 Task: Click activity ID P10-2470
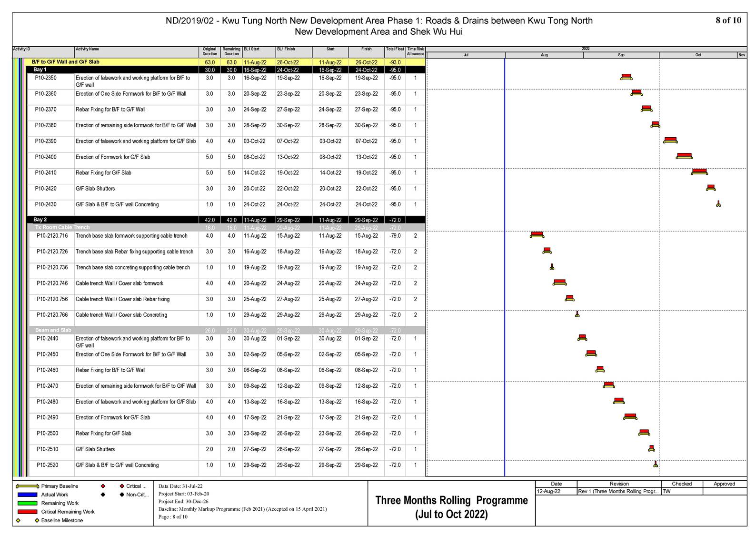click(x=48, y=386)
